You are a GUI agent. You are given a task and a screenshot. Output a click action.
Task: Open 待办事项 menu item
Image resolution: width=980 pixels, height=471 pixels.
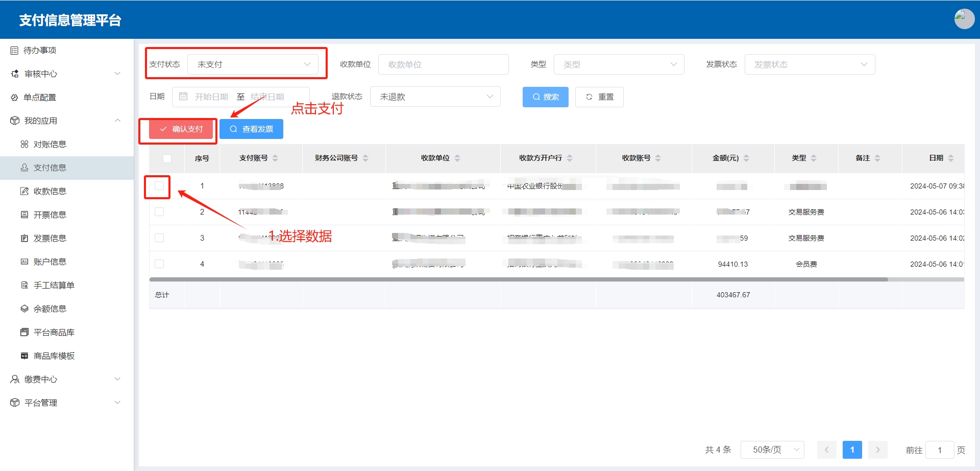[40, 51]
